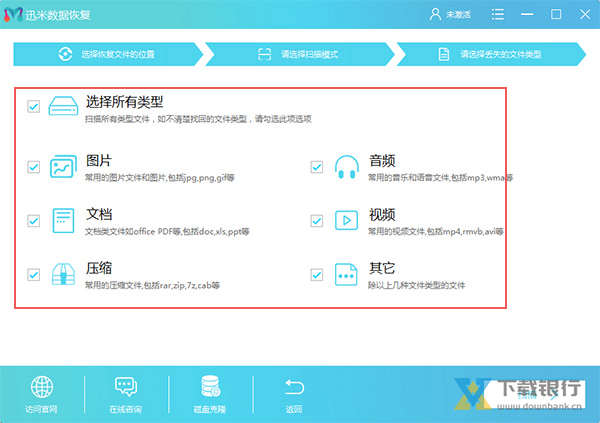Go to step 请选择扫描模式
This screenshot has width=600, height=423.
point(300,54)
